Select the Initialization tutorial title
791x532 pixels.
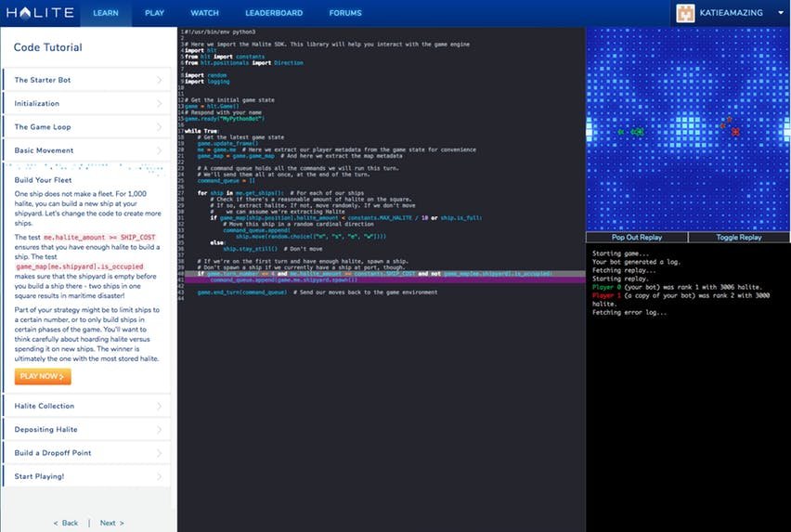(x=37, y=103)
